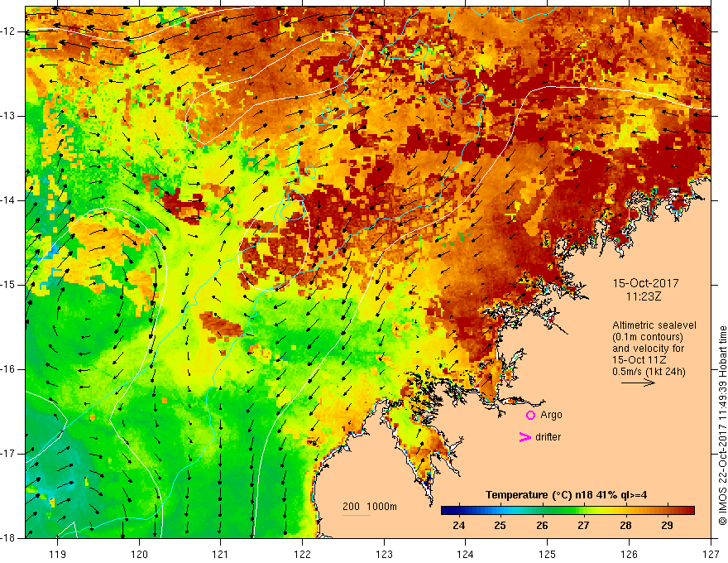The height and width of the screenshot is (563, 728).
Task: Click the magenta Argo circle legend symbol
Action: click(530, 416)
